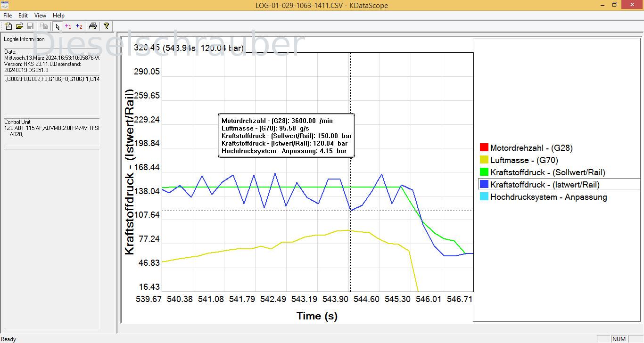
Task: Click the Control Unit info text box
Action: [52, 131]
